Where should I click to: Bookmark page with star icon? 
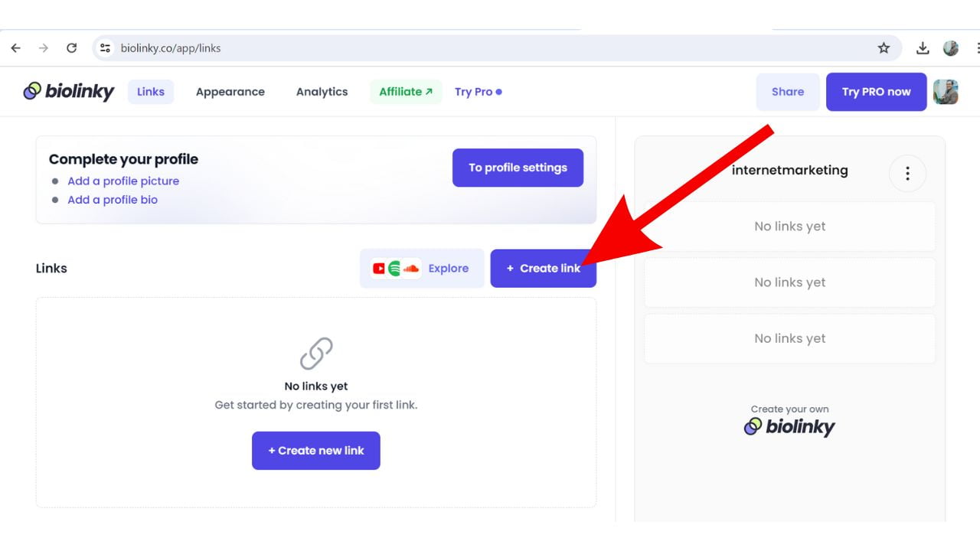pyautogui.click(x=884, y=48)
